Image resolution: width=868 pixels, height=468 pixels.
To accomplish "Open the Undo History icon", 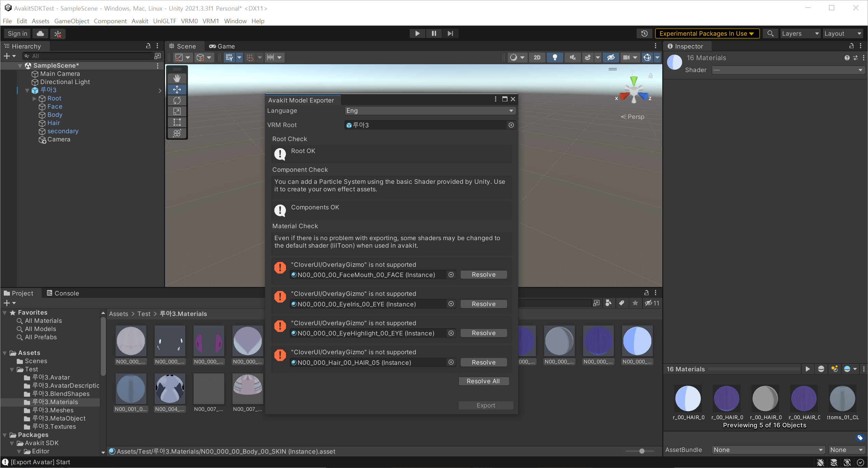I will 645,33.
